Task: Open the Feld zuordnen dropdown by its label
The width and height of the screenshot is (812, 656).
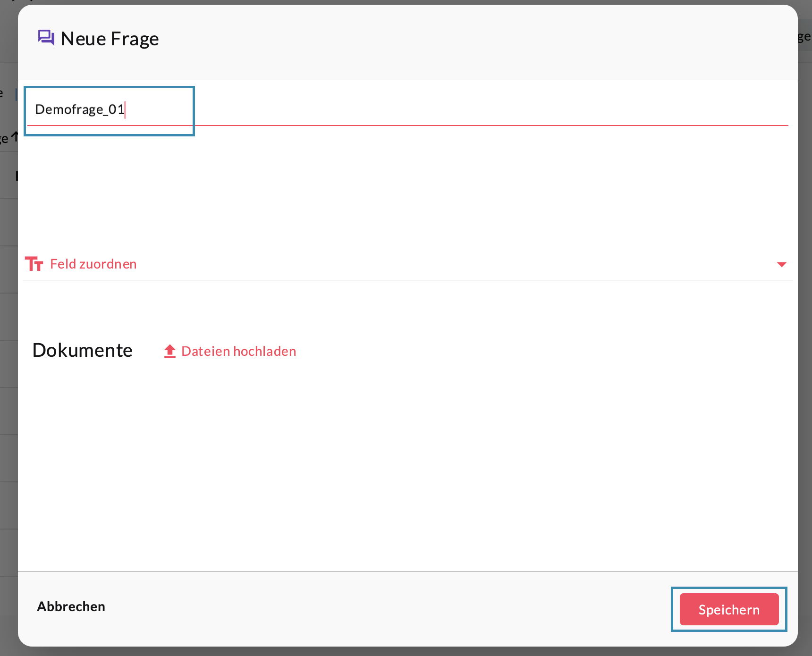Action: [93, 264]
